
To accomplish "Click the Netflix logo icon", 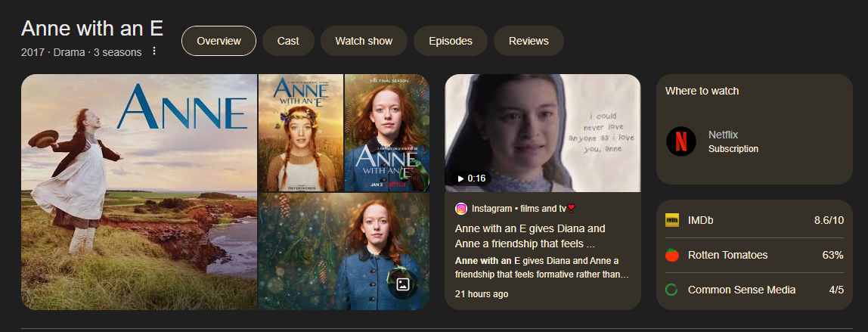I will (680, 141).
